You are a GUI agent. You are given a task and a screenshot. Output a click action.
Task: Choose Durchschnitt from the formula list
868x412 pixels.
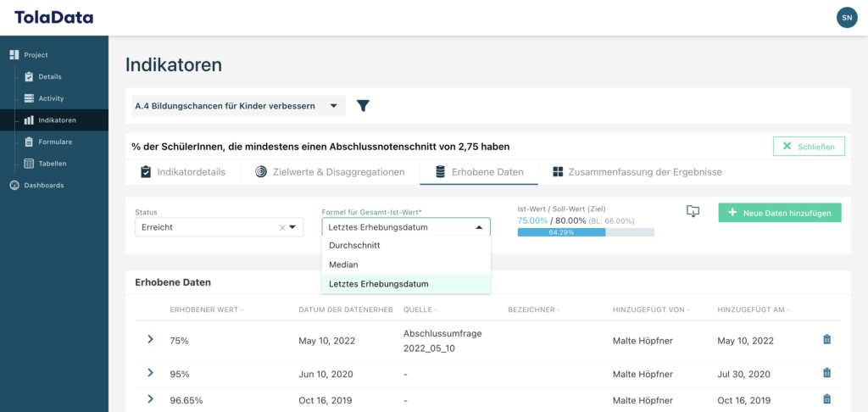[x=406, y=245]
